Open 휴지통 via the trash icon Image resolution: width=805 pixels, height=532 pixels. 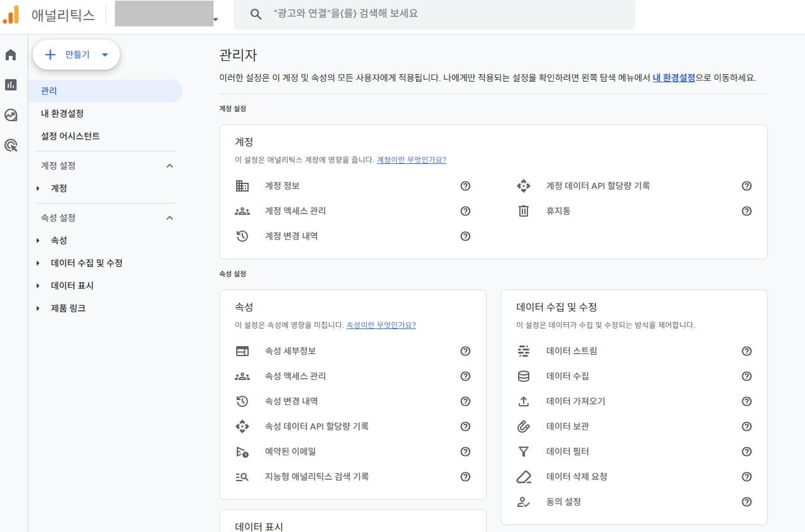[524, 211]
